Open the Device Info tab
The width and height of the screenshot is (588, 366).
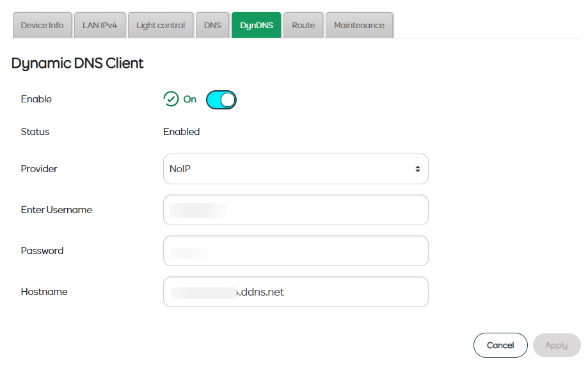(42, 26)
